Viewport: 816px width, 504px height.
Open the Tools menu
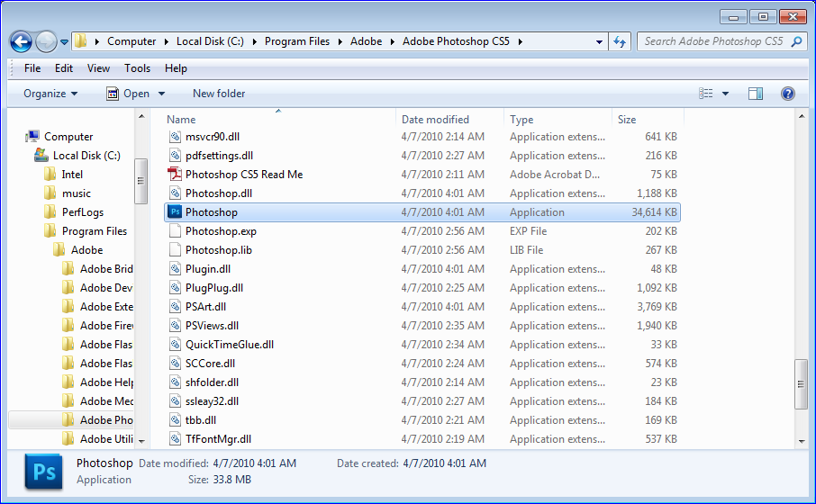pos(138,68)
